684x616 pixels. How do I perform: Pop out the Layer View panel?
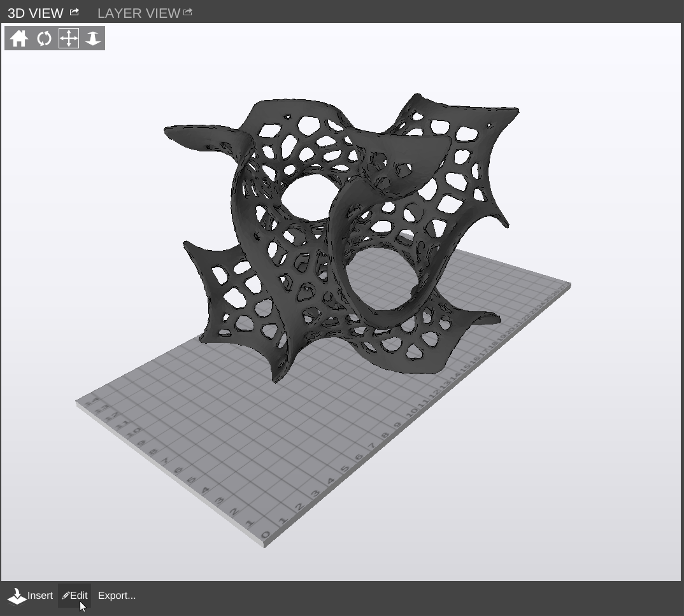tap(187, 12)
